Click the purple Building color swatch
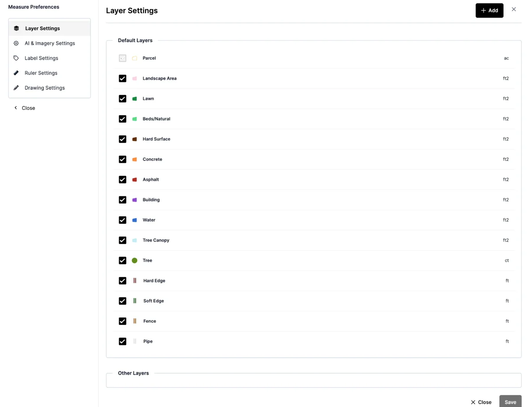 pyautogui.click(x=135, y=200)
